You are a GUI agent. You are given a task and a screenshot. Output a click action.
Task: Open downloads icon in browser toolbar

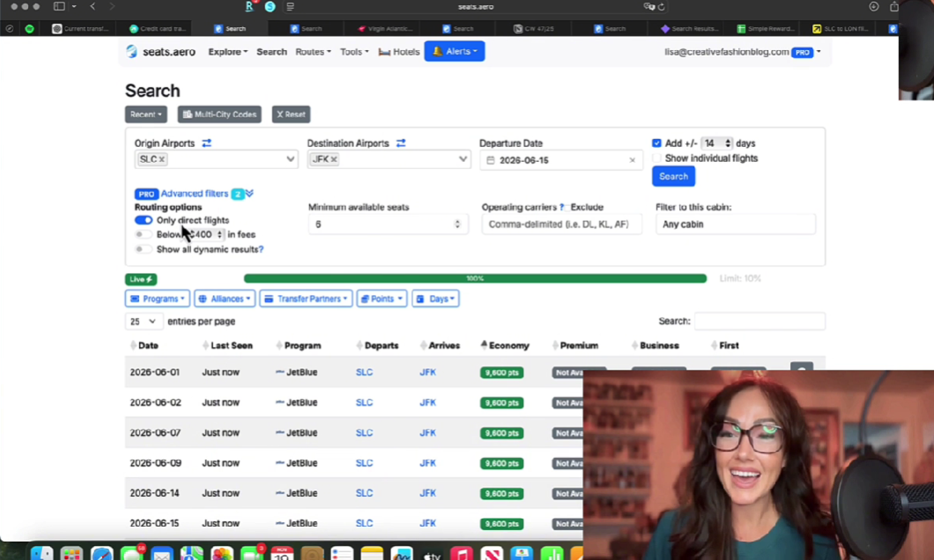(874, 6)
